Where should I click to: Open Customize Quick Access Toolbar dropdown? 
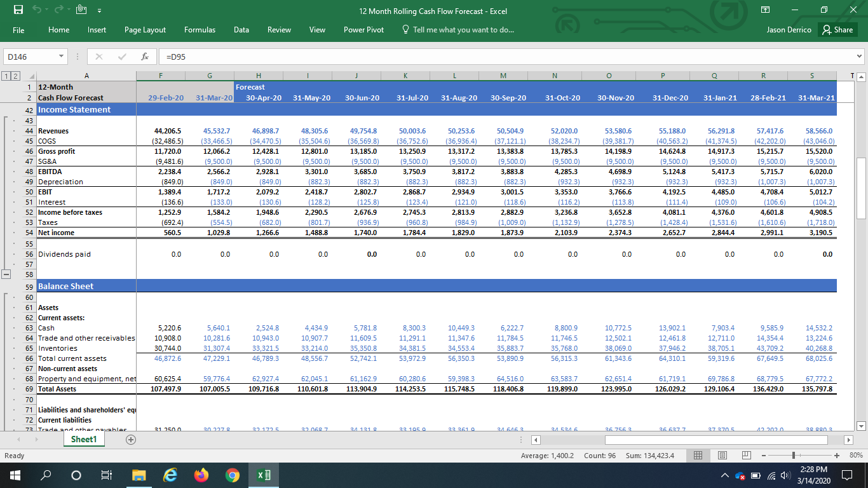(x=99, y=11)
